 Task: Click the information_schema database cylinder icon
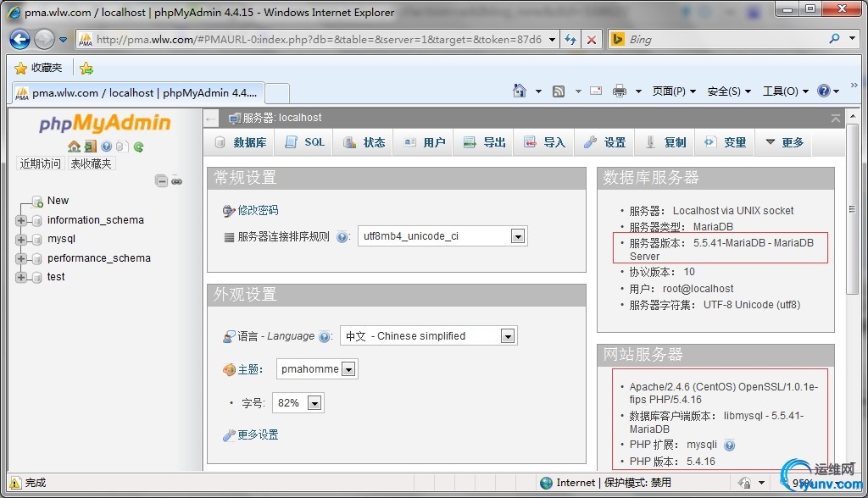[36, 221]
